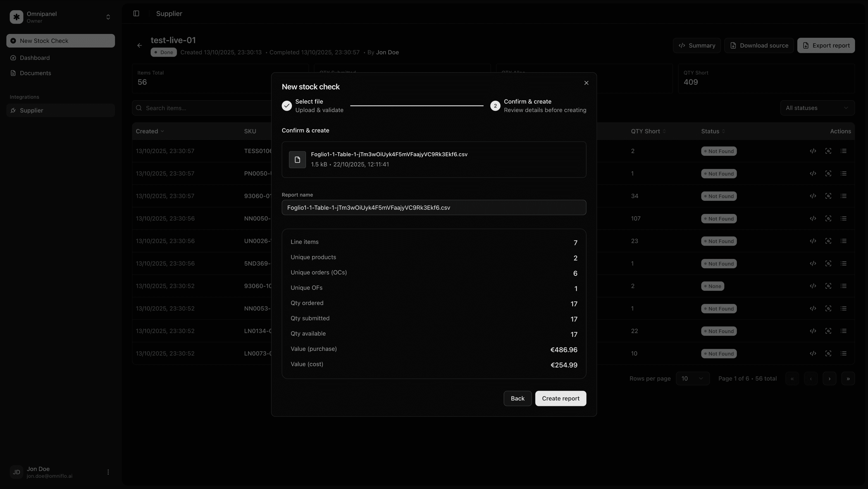
Task: Expand the Omnipanel workspace switcher
Action: [x=108, y=17]
